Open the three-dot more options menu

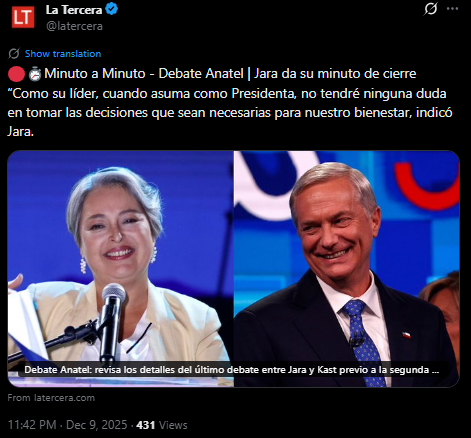pyautogui.click(x=452, y=9)
